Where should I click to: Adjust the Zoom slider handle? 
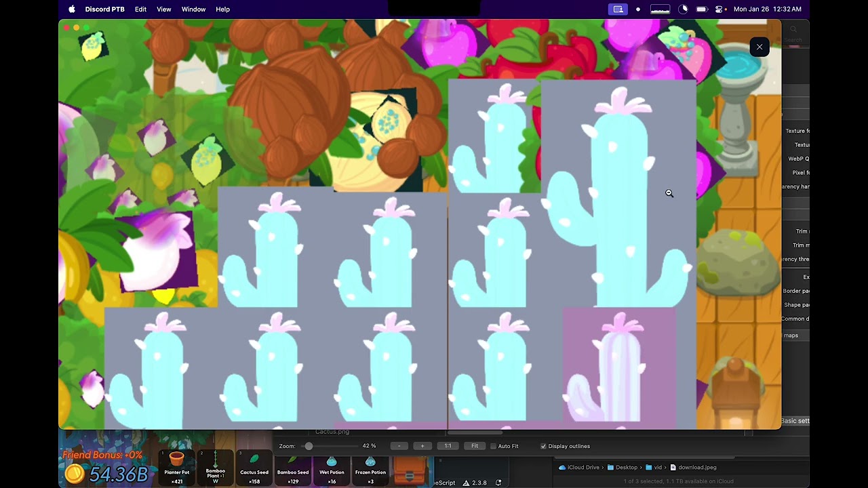(309, 446)
